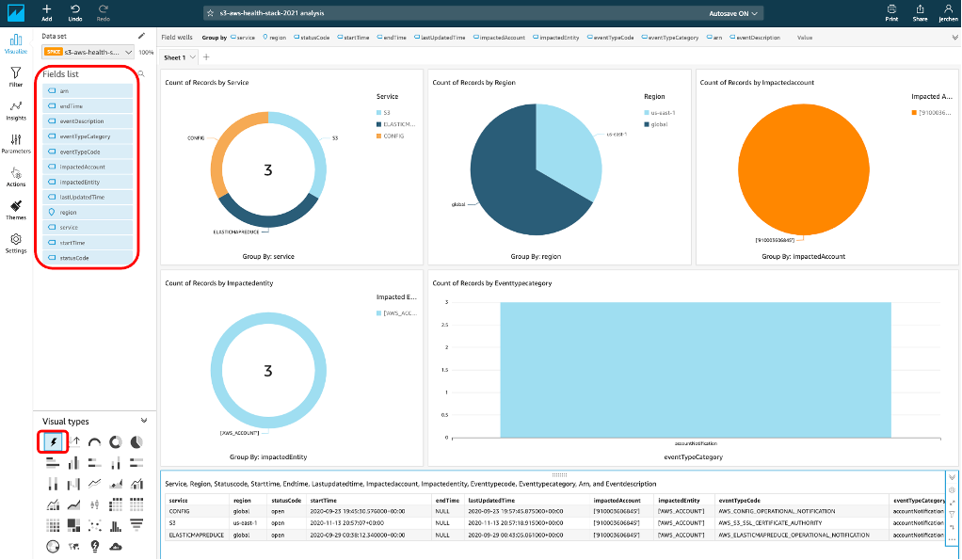
Task: Choose the KPI visual type
Action: [x=74, y=441]
